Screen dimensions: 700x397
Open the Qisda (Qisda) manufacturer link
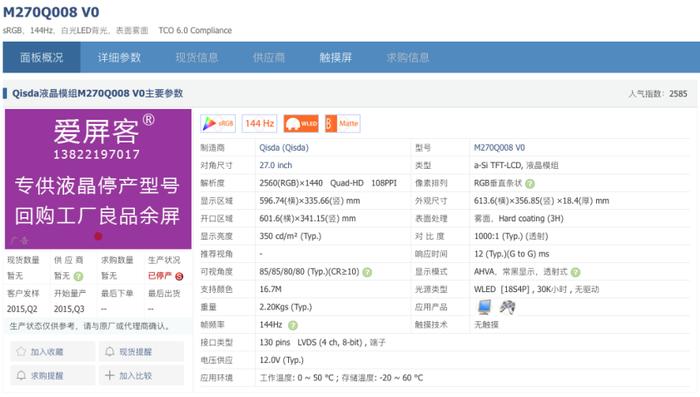[x=284, y=148]
